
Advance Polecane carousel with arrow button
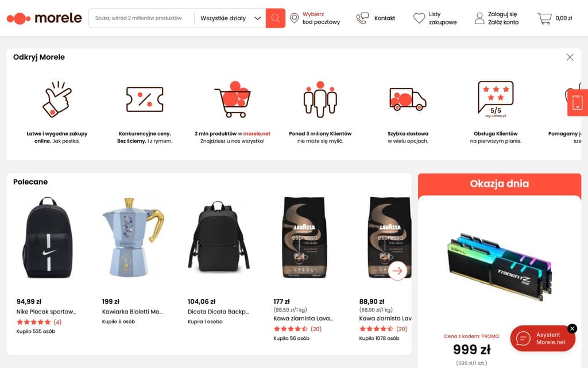(397, 270)
